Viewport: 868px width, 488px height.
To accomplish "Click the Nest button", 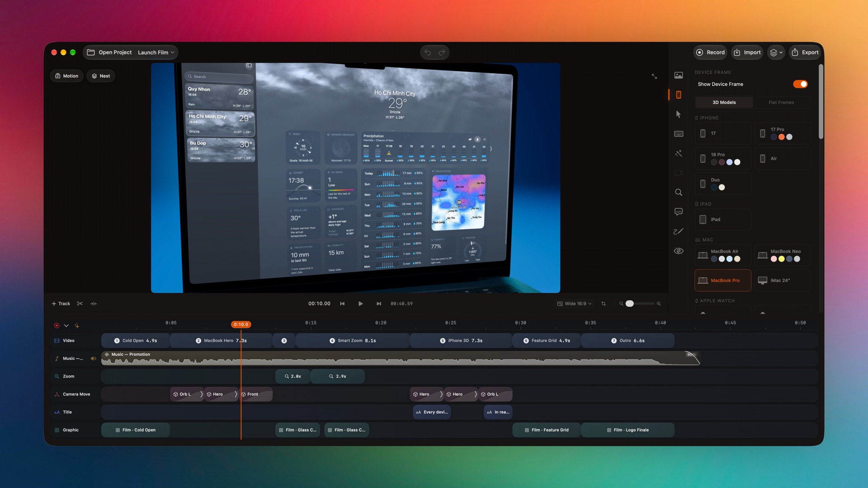I will tap(101, 76).
